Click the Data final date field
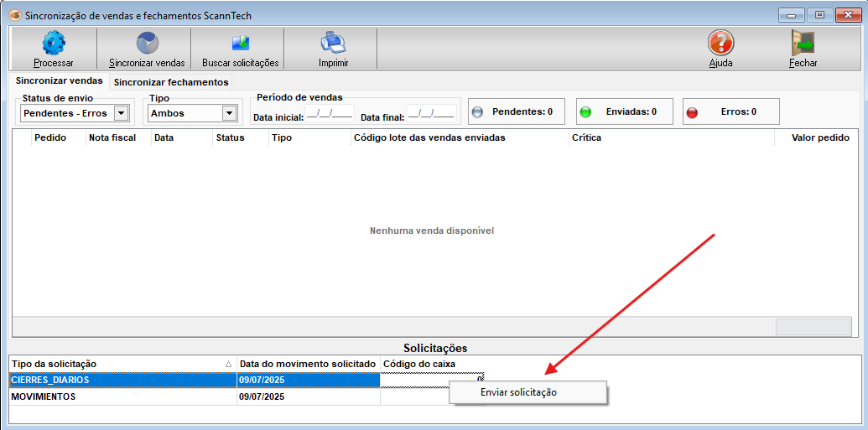Viewport: 868px width, 430px height. click(x=431, y=113)
